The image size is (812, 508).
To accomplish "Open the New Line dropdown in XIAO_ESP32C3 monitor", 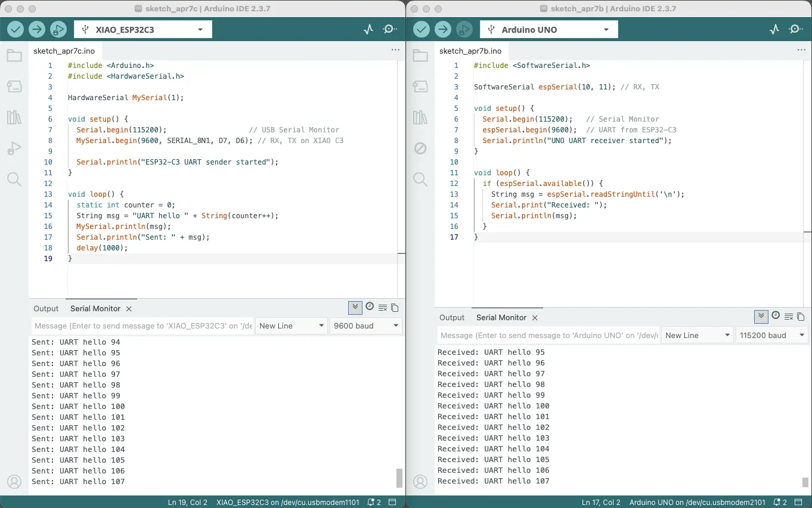I will [x=292, y=326].
